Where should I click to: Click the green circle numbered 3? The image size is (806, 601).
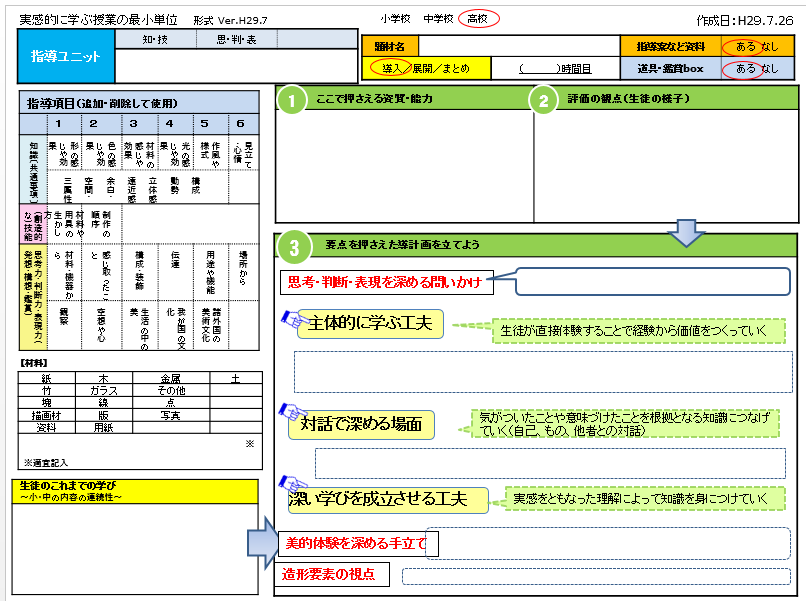coord(294,248)
